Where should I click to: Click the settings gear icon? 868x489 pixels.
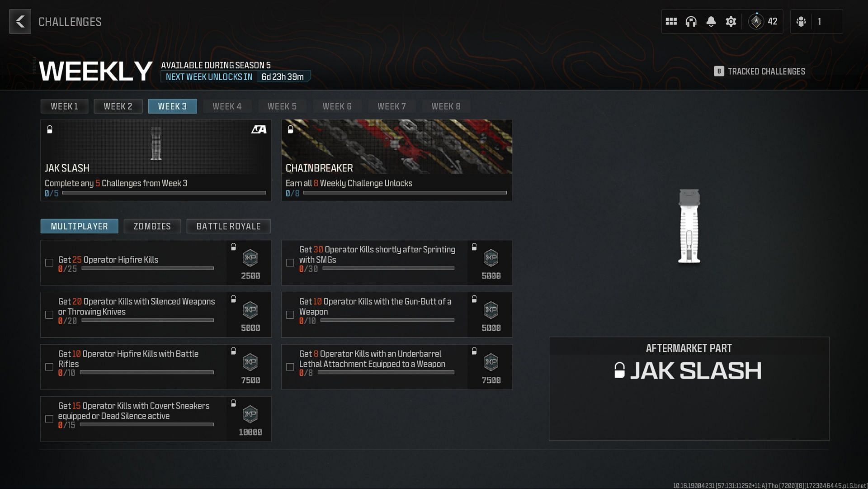pos(730,21)
